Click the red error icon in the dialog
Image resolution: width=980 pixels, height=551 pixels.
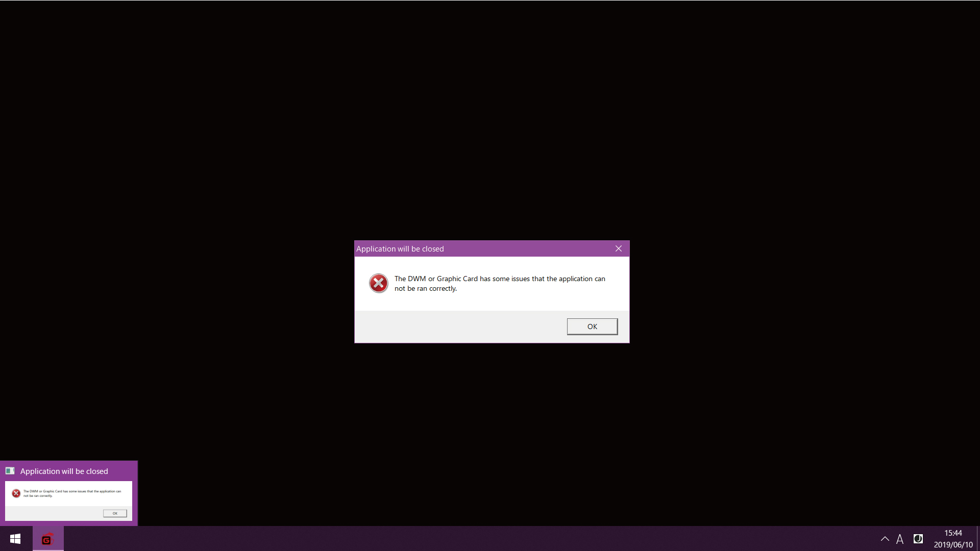(x=378, y=283)
